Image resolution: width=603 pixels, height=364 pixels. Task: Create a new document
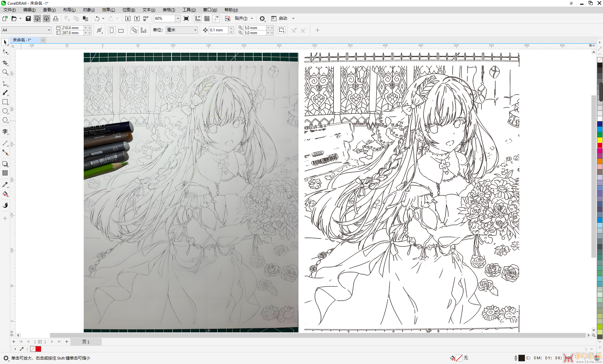tap(5, 19)
